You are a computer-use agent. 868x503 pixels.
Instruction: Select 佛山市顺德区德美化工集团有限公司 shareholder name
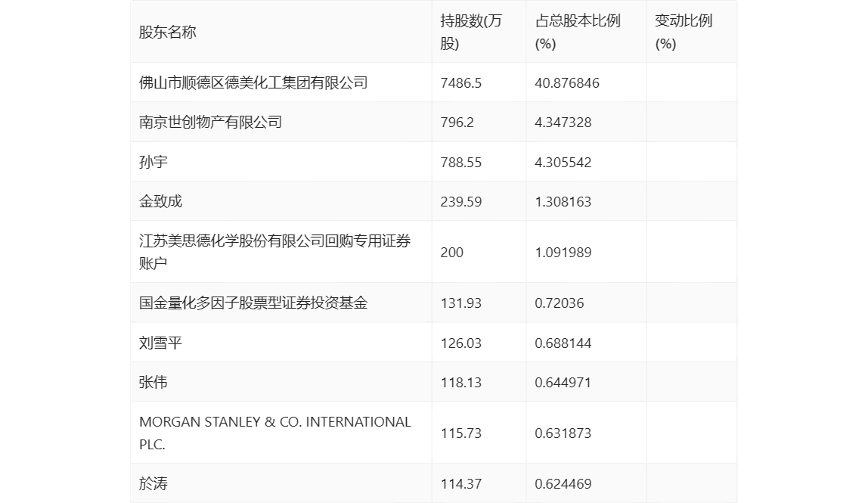tap(253, 82)
